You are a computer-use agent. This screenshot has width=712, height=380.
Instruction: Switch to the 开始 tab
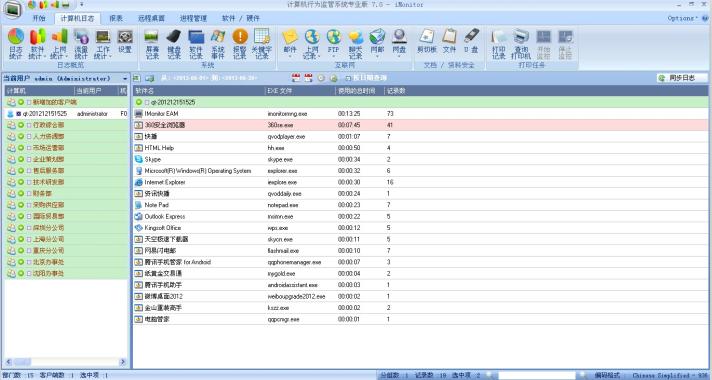(x=39, y=19)
